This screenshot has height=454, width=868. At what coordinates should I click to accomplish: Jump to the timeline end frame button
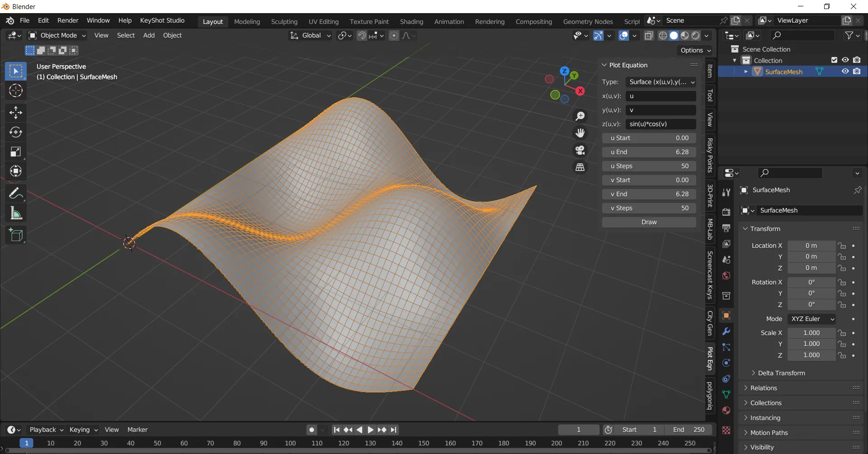tap(394, 430)
